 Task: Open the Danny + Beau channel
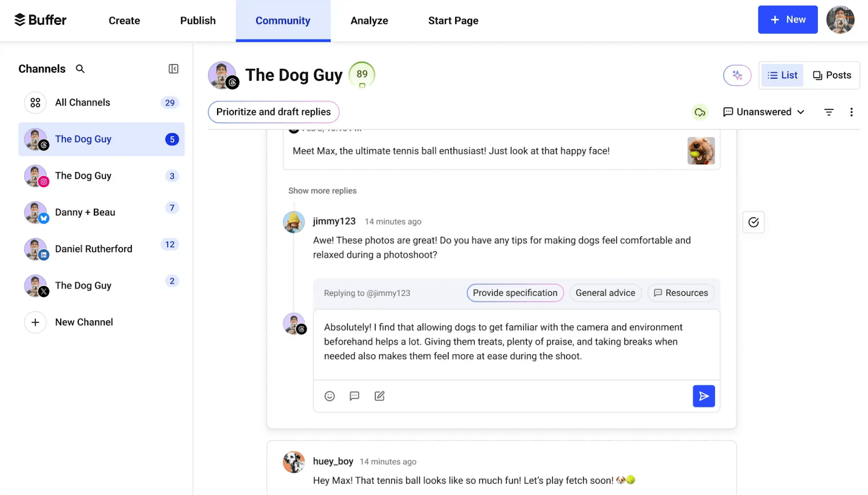85,212
